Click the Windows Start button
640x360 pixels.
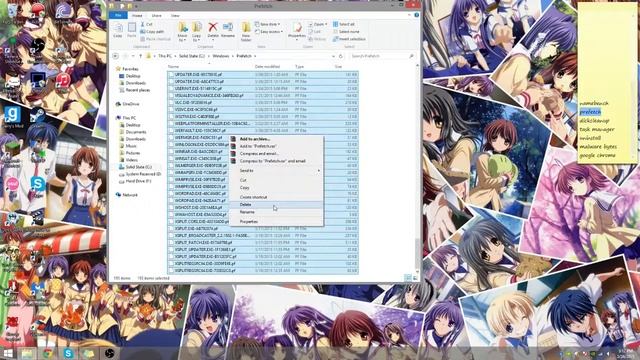[x=7, y=353]
